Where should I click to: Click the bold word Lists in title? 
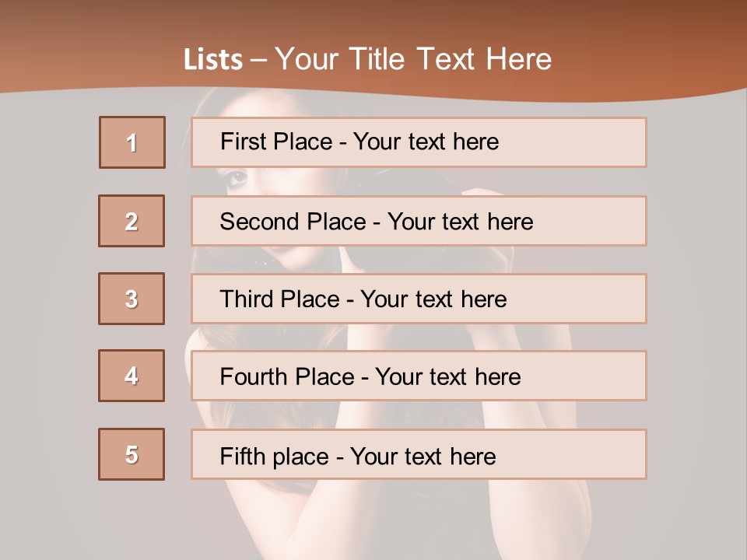(x=213, y=60)
